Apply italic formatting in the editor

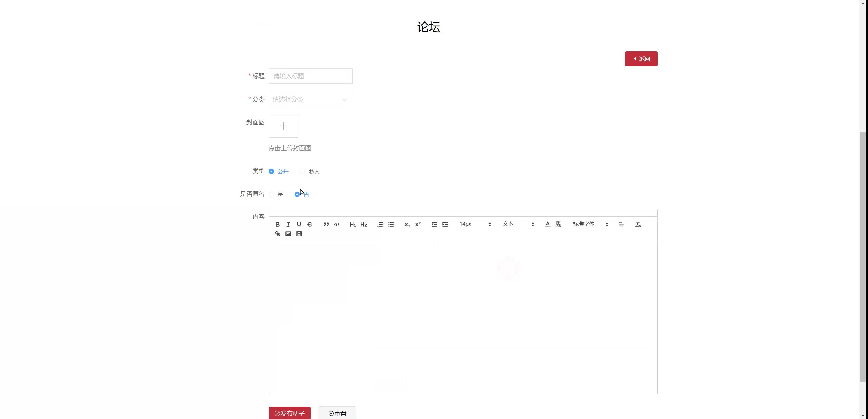[x=288, y=224]
